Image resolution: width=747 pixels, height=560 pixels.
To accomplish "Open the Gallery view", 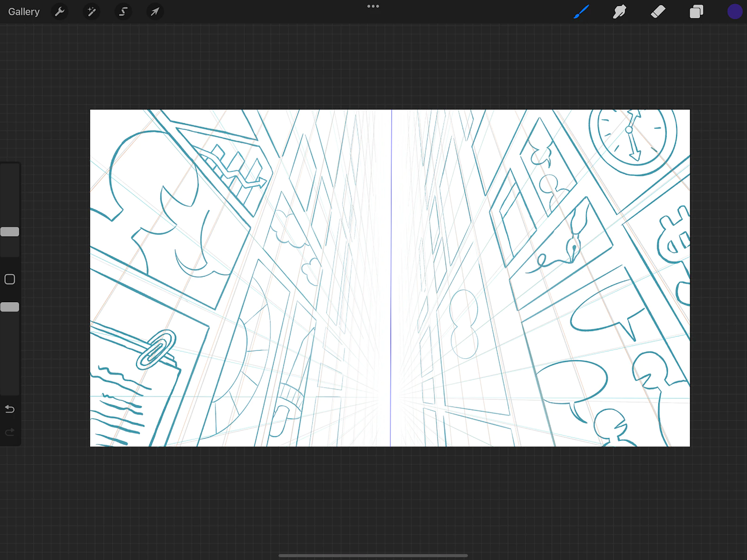I will 24,12.
